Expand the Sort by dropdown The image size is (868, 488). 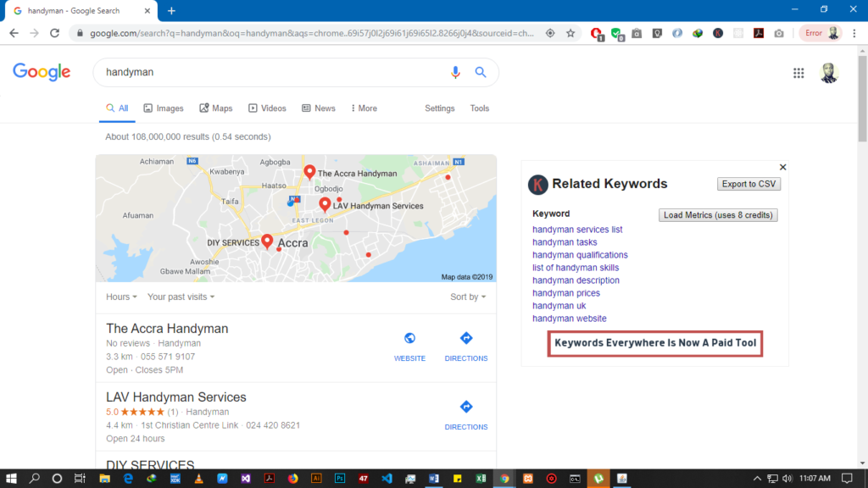[x=468, y=297]
